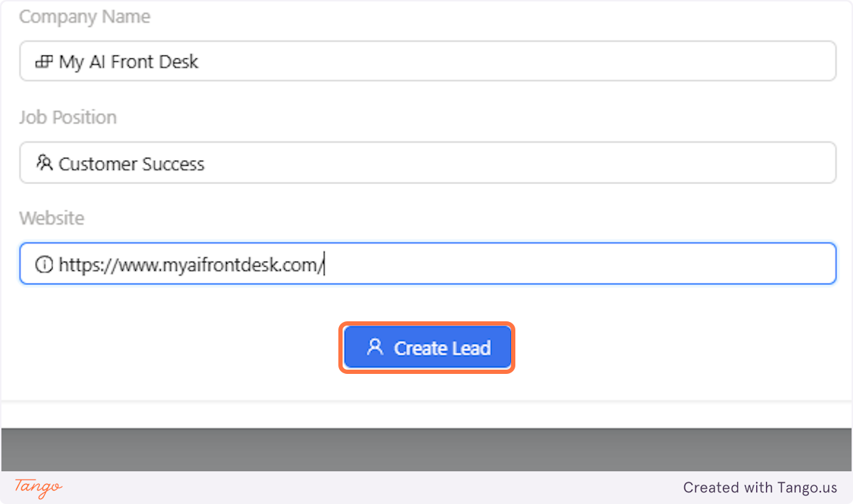Viewport: 853px width, 504px height.
Task: Click the Job Position label text
Action: tap(68, 117)
